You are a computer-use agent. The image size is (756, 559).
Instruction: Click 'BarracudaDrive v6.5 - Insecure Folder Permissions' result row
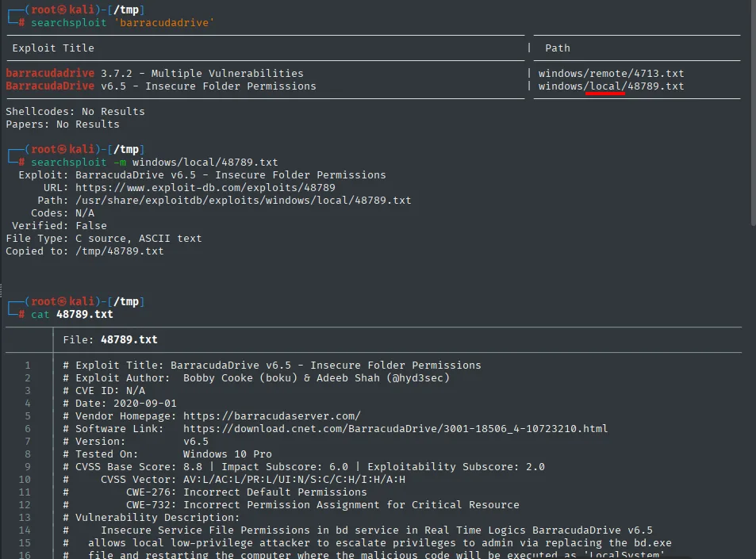click(x=161, y=86)
